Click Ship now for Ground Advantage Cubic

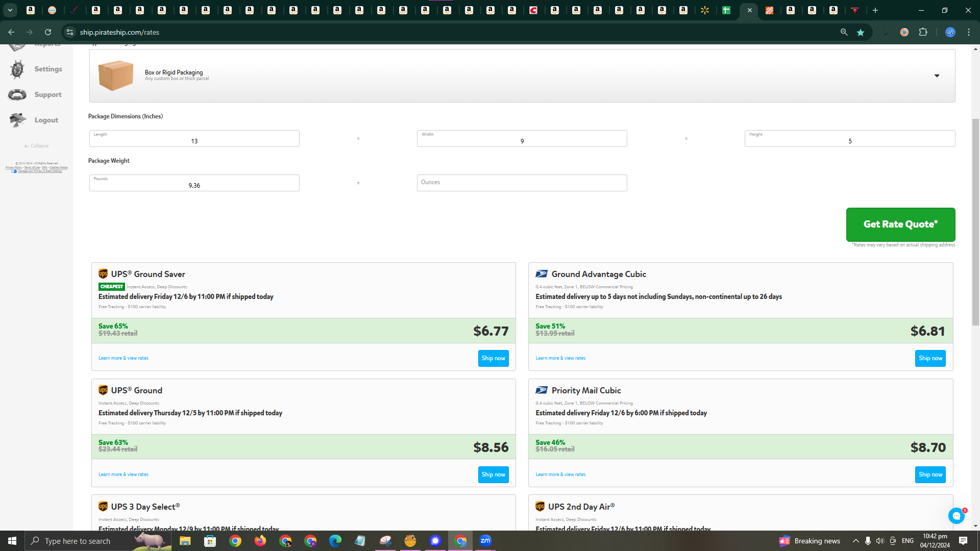(930, 358)
